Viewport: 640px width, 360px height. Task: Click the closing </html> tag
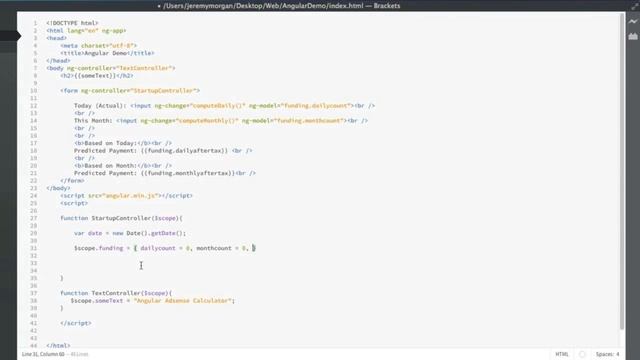click(x=58, y=346)
